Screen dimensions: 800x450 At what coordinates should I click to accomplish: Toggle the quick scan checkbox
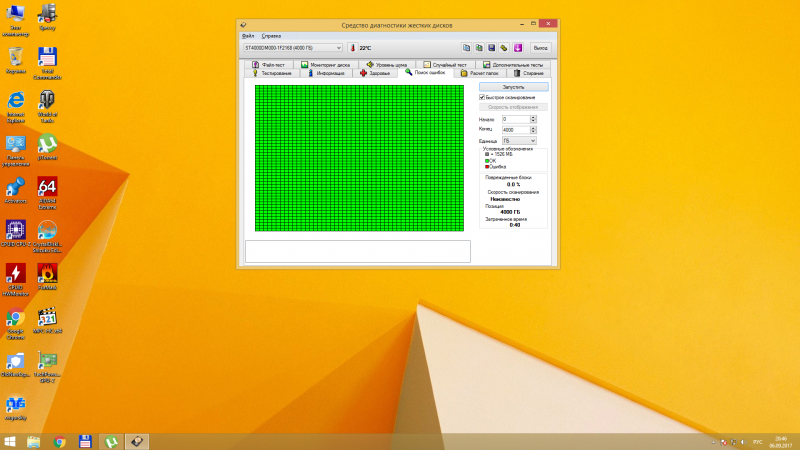482,97
